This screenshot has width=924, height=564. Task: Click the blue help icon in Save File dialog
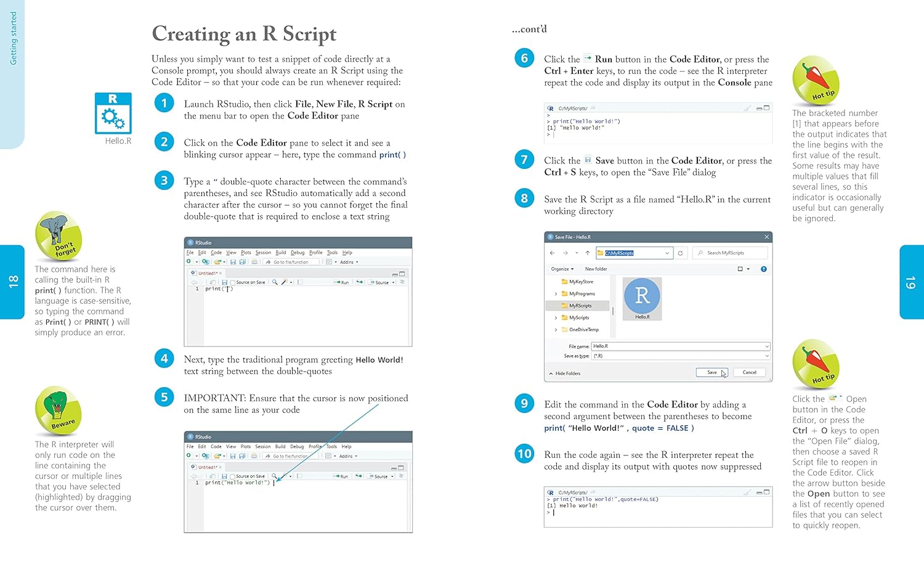pos(763,269)
